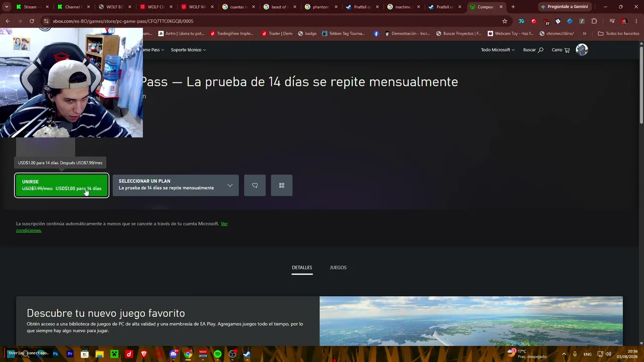Open the Demostración bookmark

[x=408, y=34]
